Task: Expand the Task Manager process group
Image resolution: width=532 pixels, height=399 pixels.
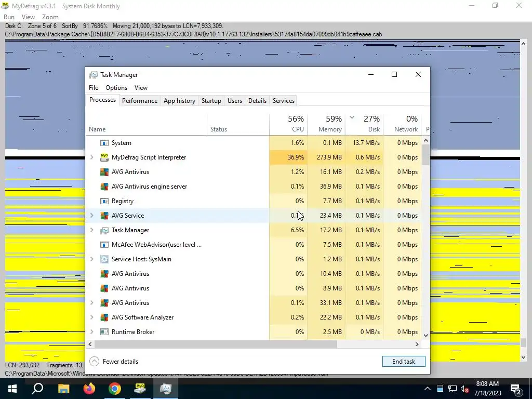Action: click(x=91, y=230)
